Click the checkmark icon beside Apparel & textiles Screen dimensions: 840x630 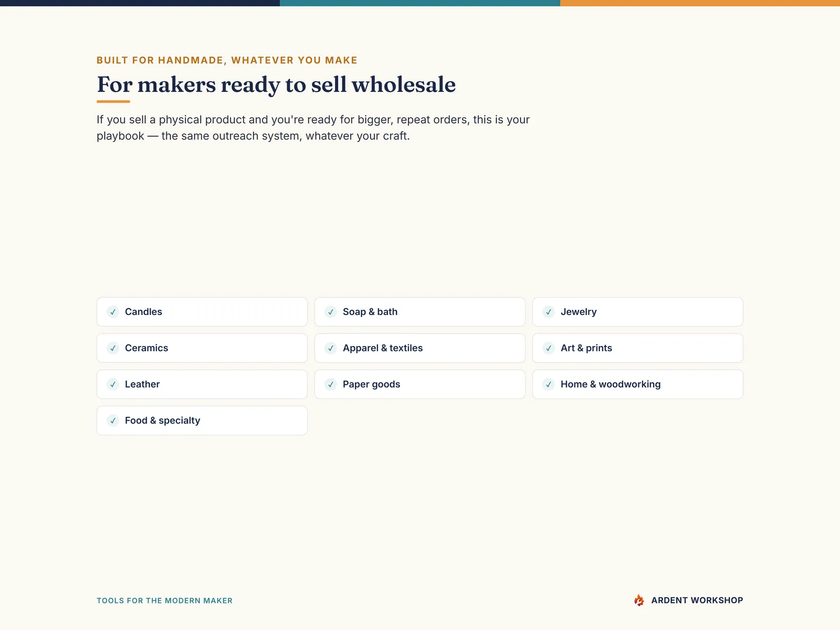[x=331, y=348]
